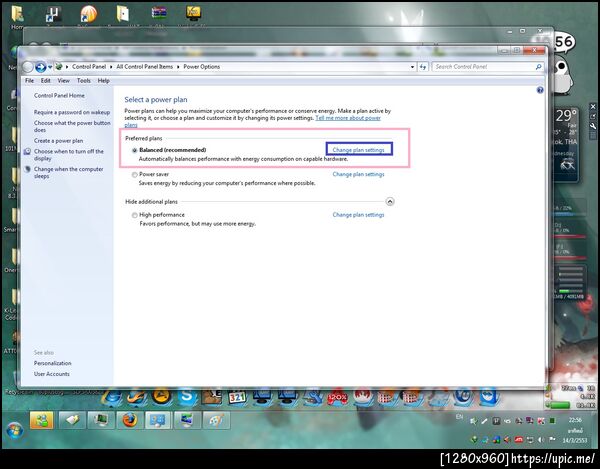Open the View menu
The image size is (600, 469).
tap(64, 81)
